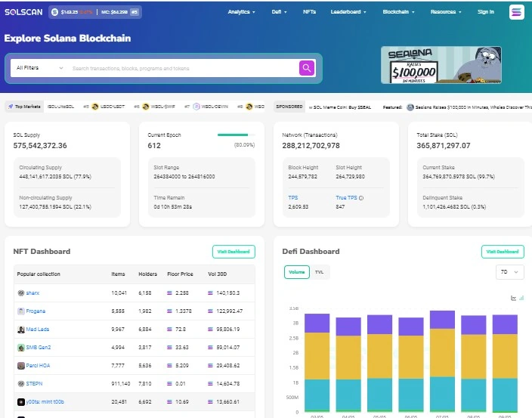The image size is (532, 418).
Task: Open the All Filters search dropdown
Action: coord(39,68)
